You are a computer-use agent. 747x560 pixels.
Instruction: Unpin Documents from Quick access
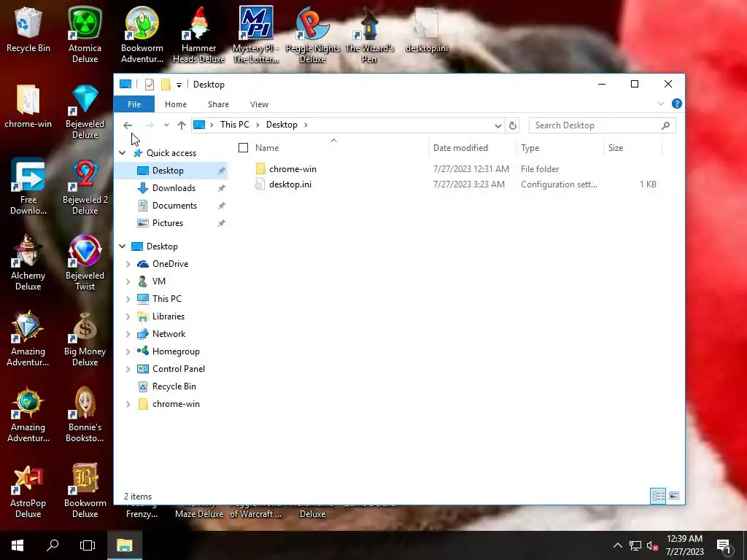pos(222,206)
